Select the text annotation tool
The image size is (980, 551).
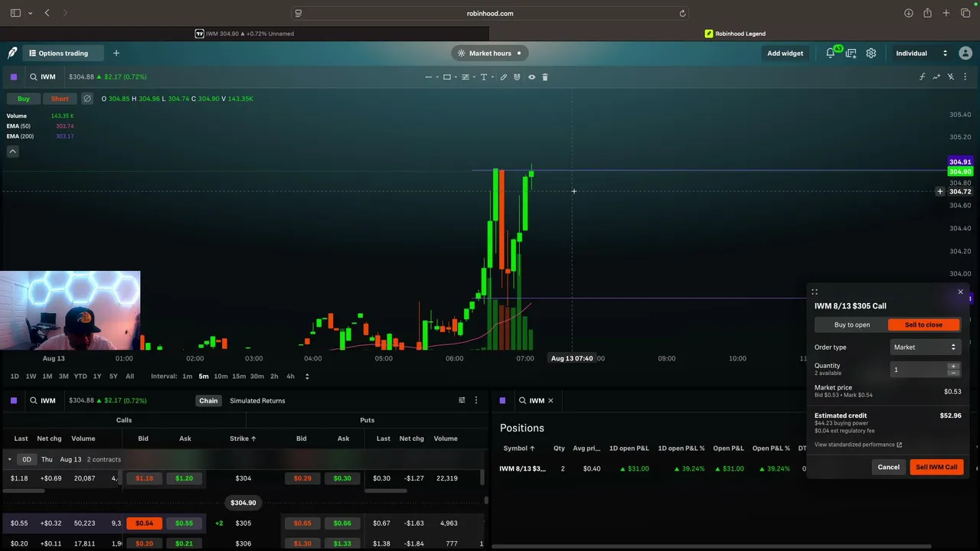click(x=483, y=77)
